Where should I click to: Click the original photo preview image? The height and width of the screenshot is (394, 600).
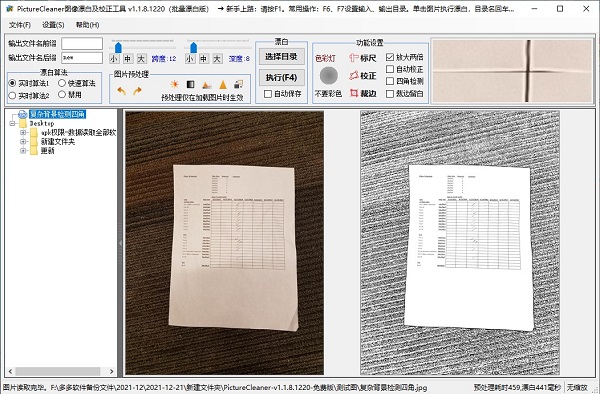[x=225, y=243]
